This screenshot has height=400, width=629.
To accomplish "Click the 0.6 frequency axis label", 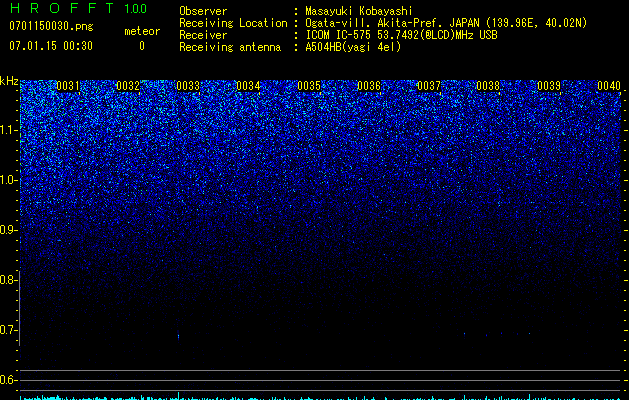I will click(8, 380).
